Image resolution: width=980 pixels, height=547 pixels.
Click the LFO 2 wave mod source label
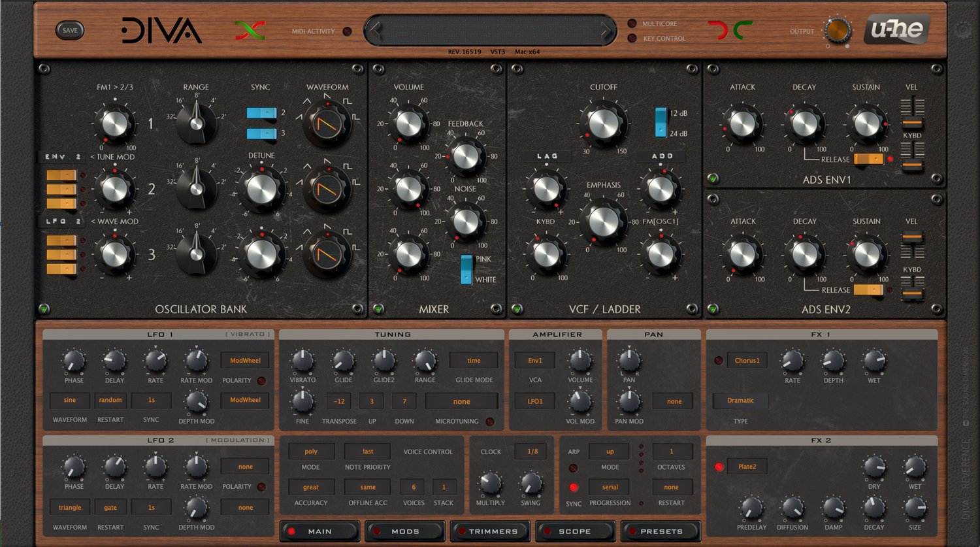(63, 222)
